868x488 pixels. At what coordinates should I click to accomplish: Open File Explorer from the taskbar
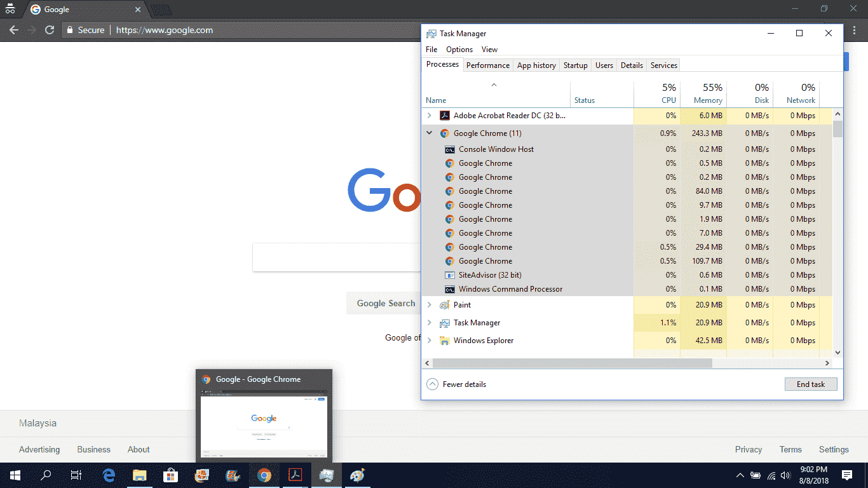click(x=140, y=475)
